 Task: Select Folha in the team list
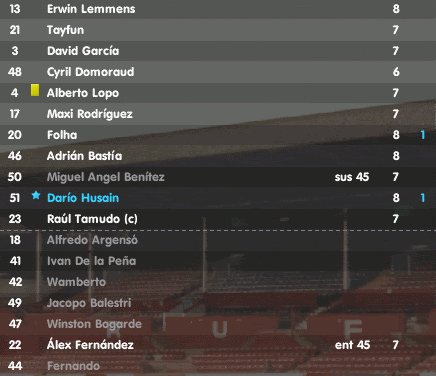62,135
